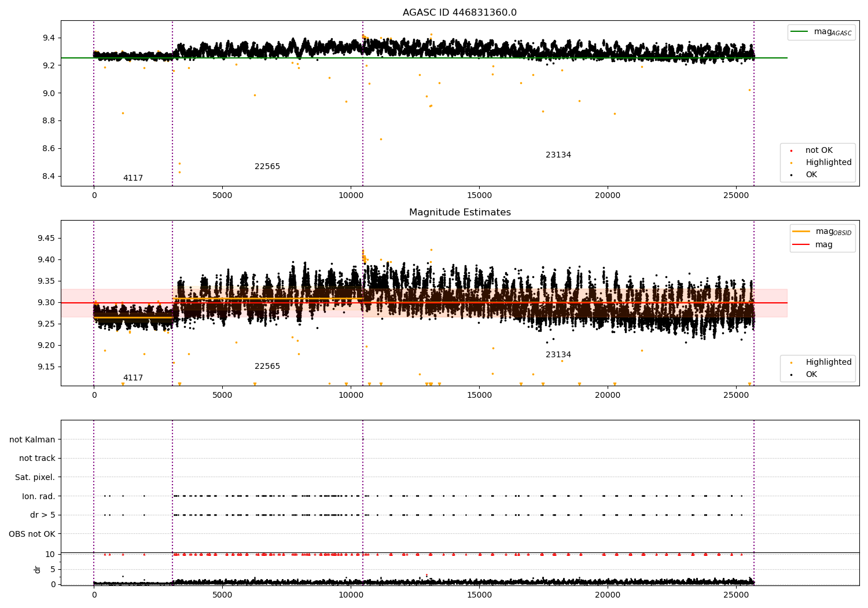This screenshot has height=608, width=868.
Task: Click the '22565' label in Magnitude Estimates plot
Action: click(x=267, y=367)
